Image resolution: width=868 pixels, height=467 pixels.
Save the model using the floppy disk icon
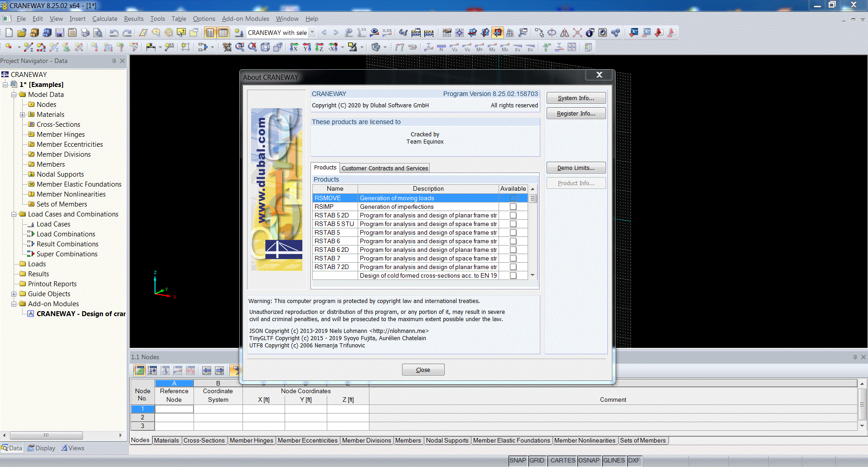pos(59,33)
